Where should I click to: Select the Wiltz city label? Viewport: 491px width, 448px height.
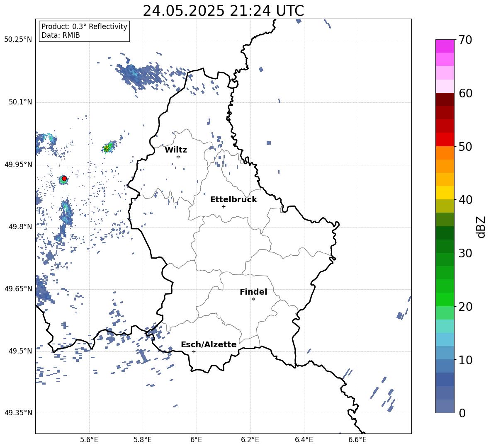176,150
